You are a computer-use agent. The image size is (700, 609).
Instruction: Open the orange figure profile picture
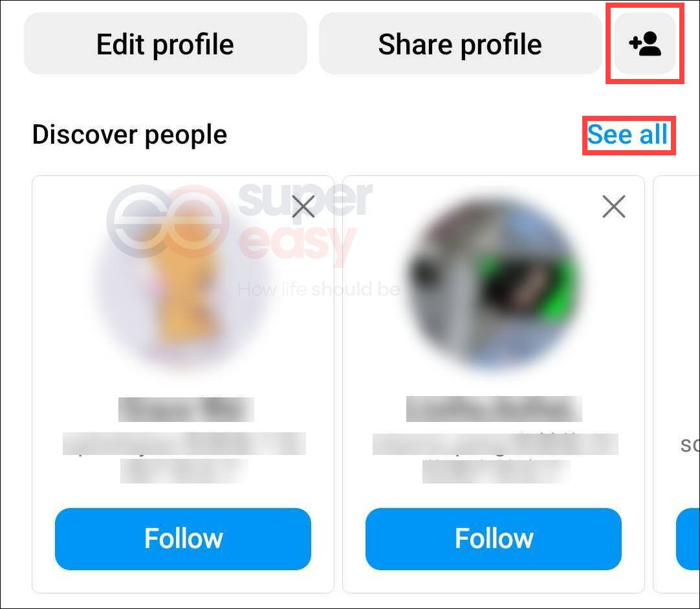[184, 282]
